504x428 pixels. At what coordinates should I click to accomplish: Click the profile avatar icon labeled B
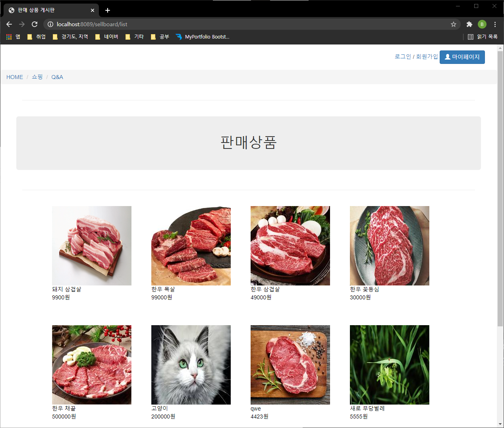482,24
